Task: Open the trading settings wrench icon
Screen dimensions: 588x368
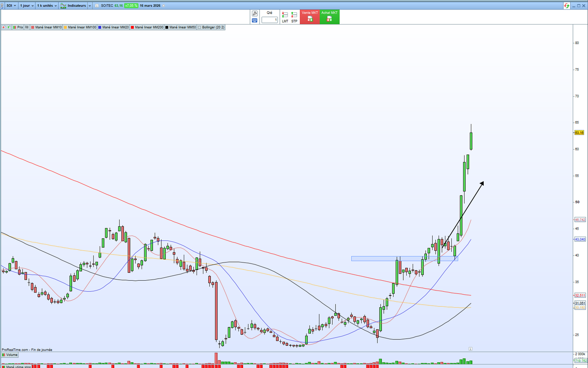Action: 255,13
